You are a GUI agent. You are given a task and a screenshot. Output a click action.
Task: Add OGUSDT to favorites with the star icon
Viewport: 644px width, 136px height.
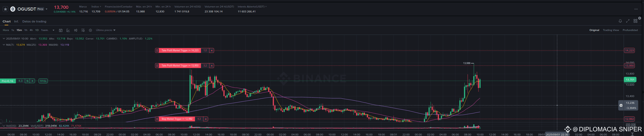click(5, 9)
